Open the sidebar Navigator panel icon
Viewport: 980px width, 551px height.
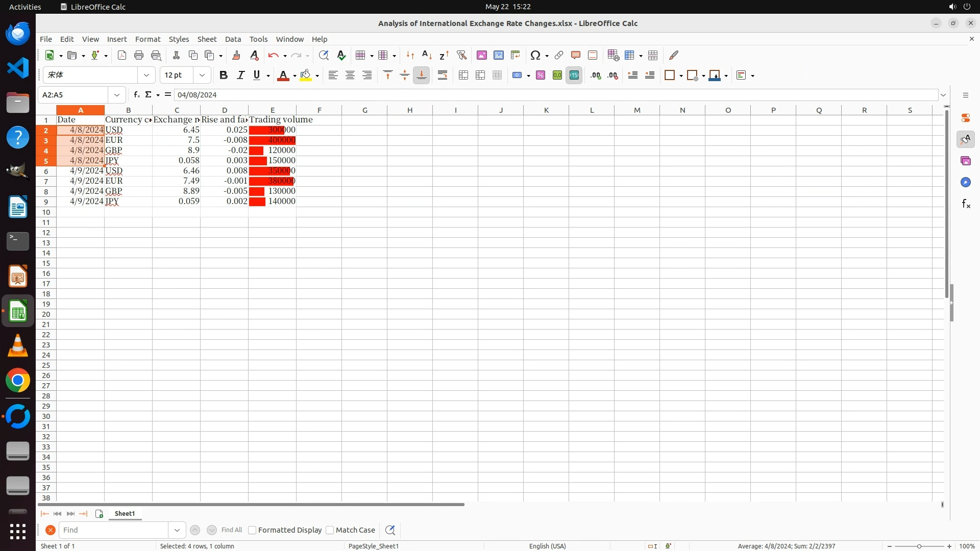(965, 182)
